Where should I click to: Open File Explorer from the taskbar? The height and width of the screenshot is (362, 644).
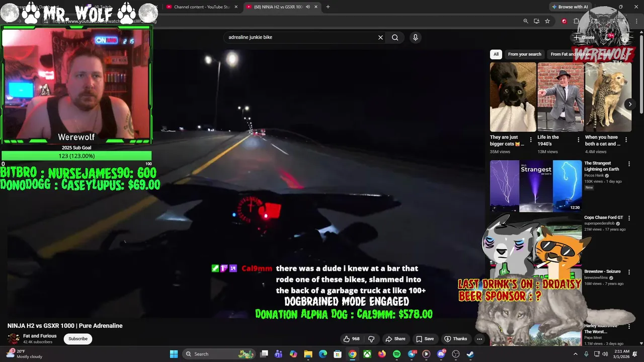308,354
